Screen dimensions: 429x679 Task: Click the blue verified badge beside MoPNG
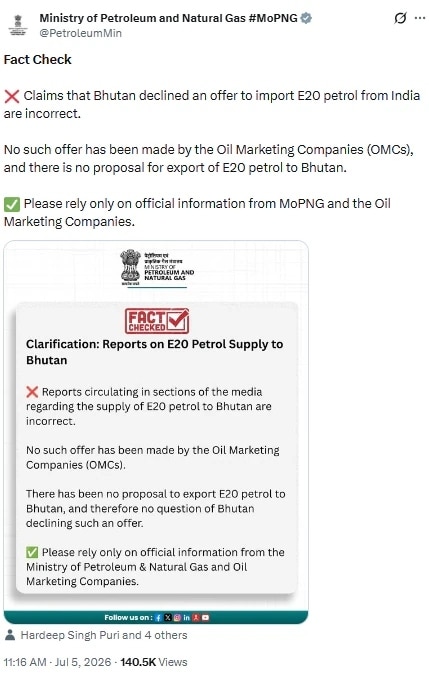point(306,18)
